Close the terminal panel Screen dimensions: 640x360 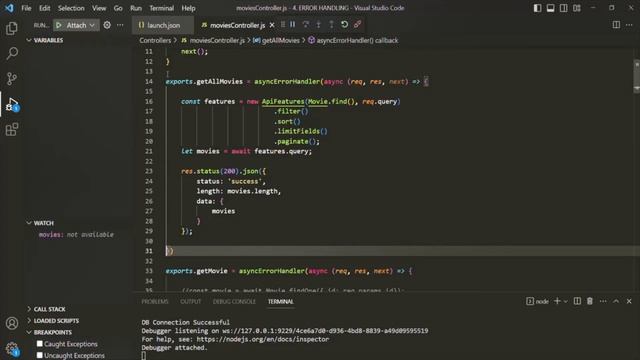tap(629, 301)
